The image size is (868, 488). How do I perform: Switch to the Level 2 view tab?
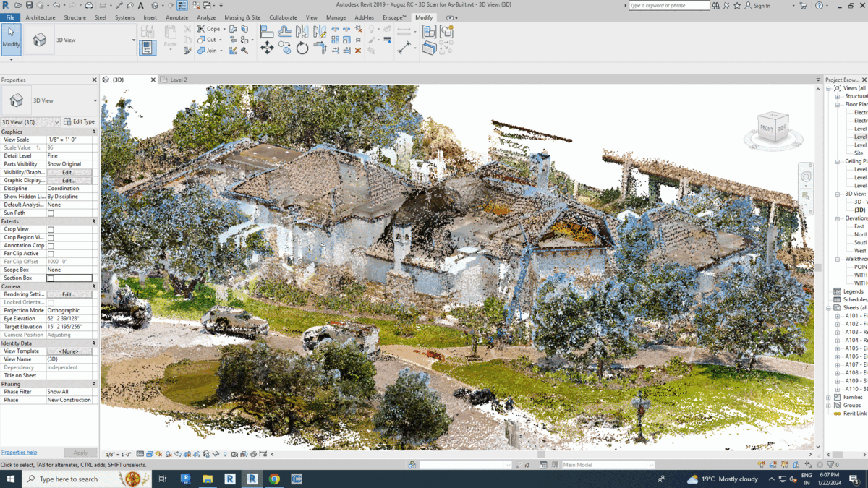coord(178,80)
